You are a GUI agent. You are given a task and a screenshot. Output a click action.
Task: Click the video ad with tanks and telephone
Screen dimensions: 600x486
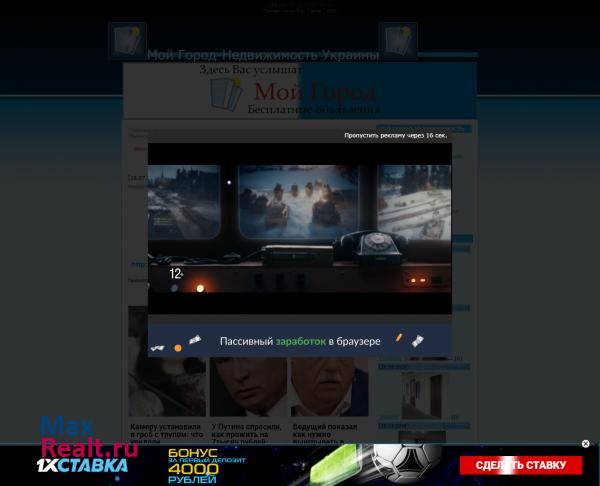[x=300, y=228]
